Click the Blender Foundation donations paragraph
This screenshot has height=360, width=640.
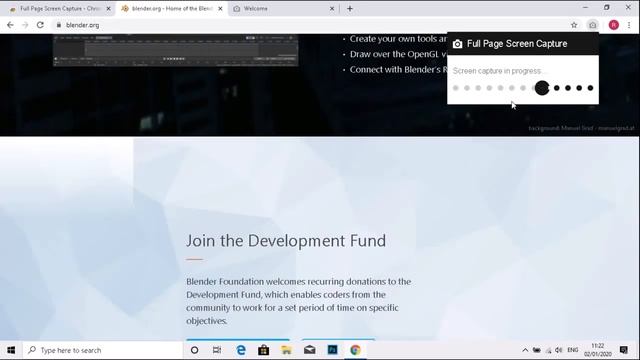[298, 301]
